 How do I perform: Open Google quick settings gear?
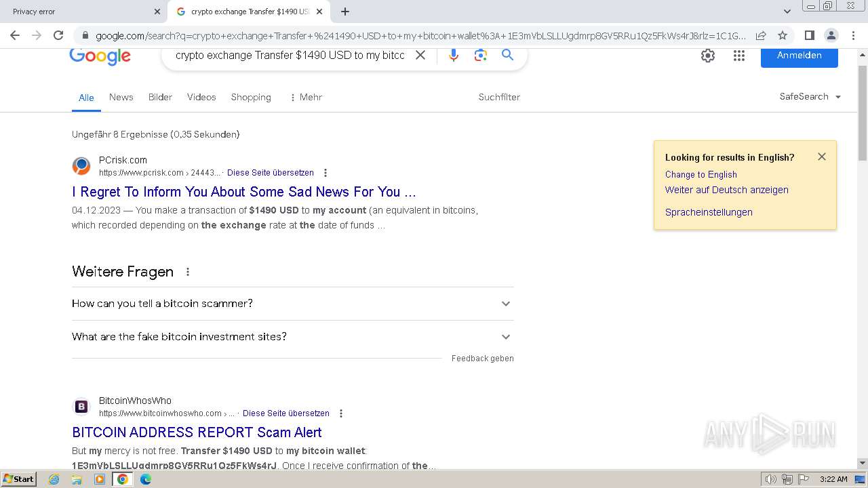pos(708,56)
